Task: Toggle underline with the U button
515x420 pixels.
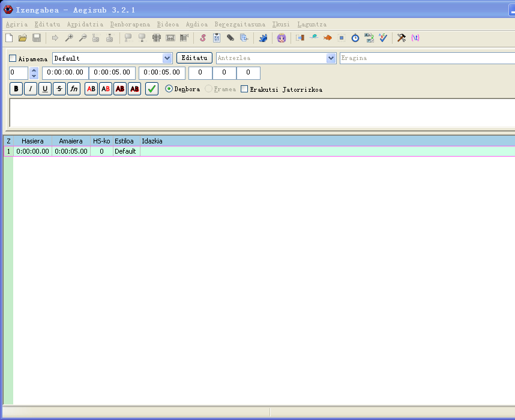Action: (45, 89)
